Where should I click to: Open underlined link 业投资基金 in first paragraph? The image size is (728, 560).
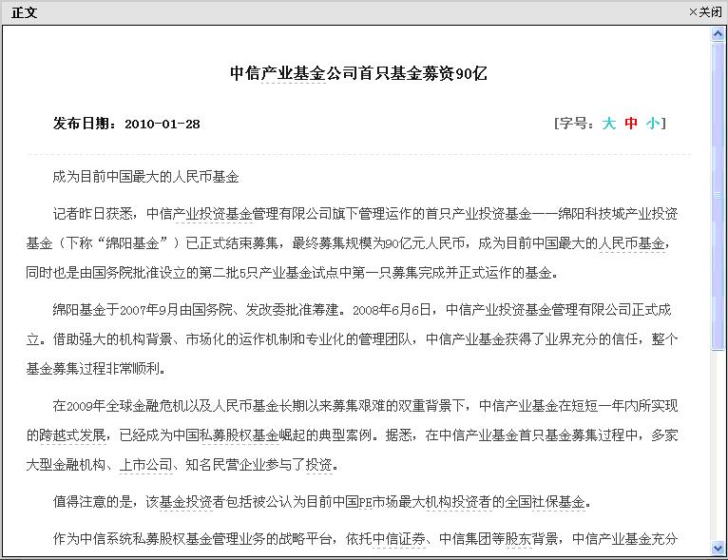214,214
